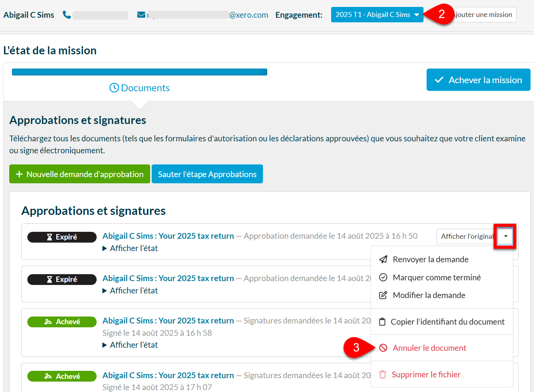Click the paper plane Renvoyer la demande icon
The height and width of the screenshot is (392, 534).
pyautogui.click(x=383, y=260)
